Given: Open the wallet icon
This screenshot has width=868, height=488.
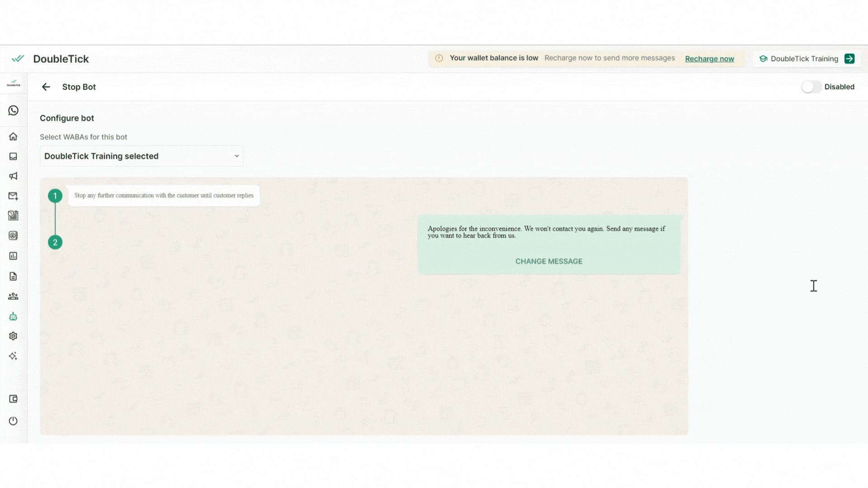Looking at the screenshot, I should tap(13, 399).
